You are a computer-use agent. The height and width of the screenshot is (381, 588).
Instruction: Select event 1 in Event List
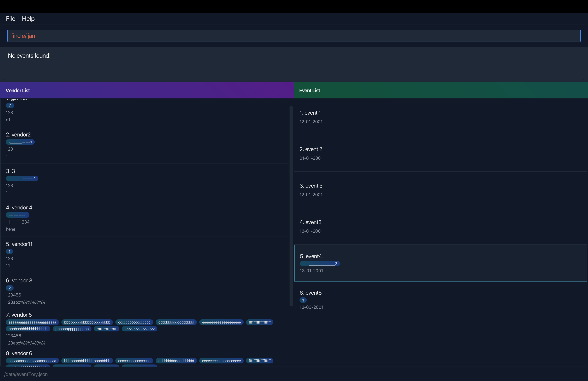point(440,117)
